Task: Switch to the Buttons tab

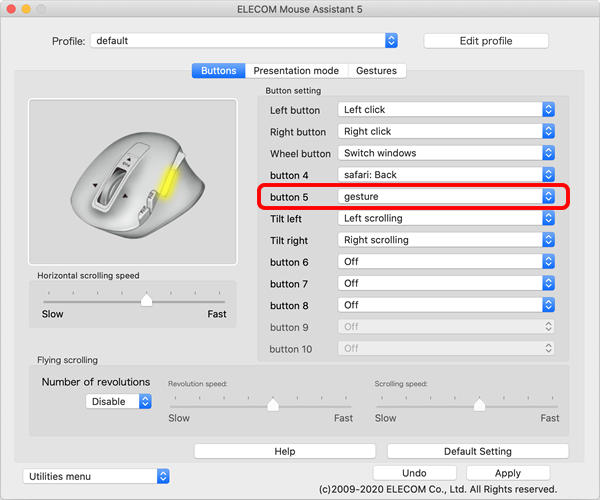Action: click(x=218, y=71)
